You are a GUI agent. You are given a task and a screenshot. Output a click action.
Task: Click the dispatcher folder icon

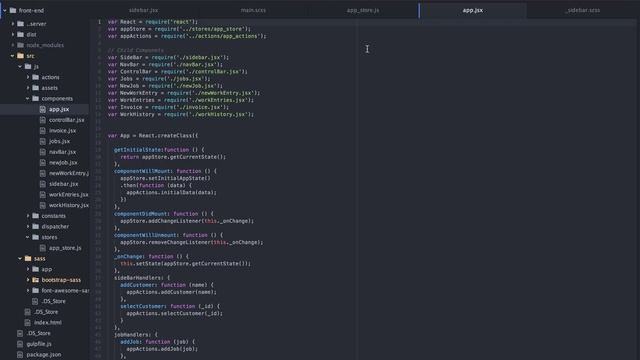(x=36, y=227)
